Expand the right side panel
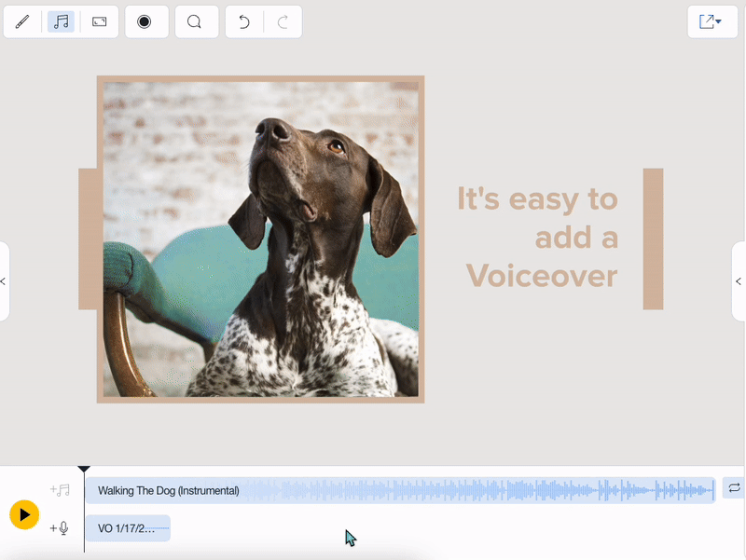The height and width of the screenshot is (560, 746). click(x=739, y=281)
